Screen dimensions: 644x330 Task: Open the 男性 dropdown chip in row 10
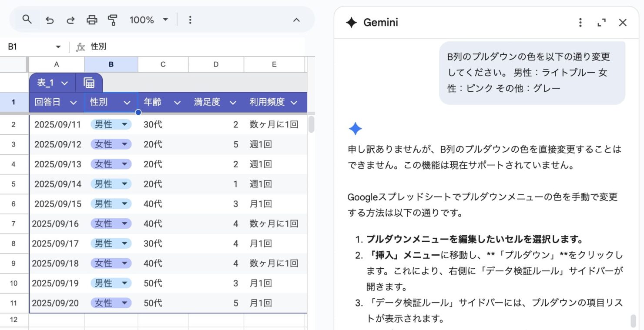point(111,283)
